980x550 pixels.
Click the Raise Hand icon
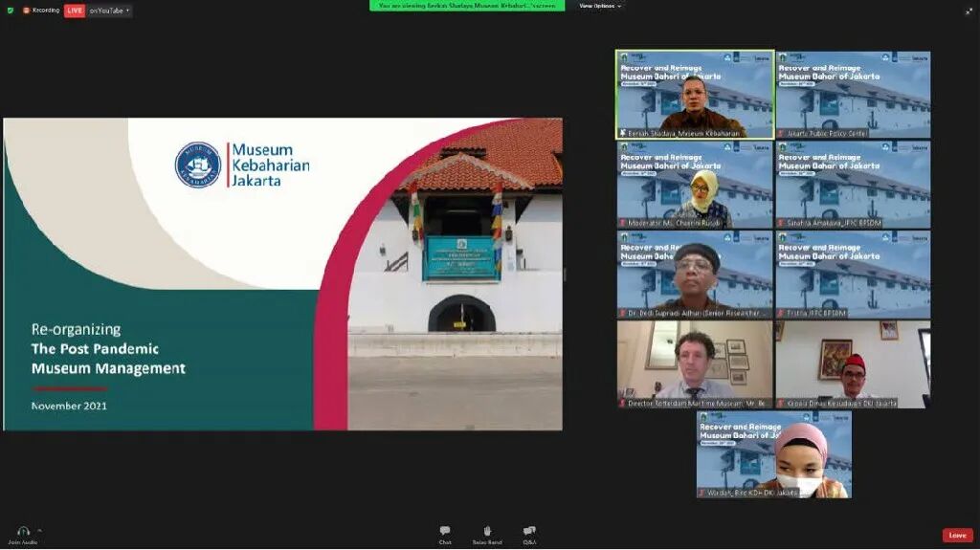click(x=487, y=531)
